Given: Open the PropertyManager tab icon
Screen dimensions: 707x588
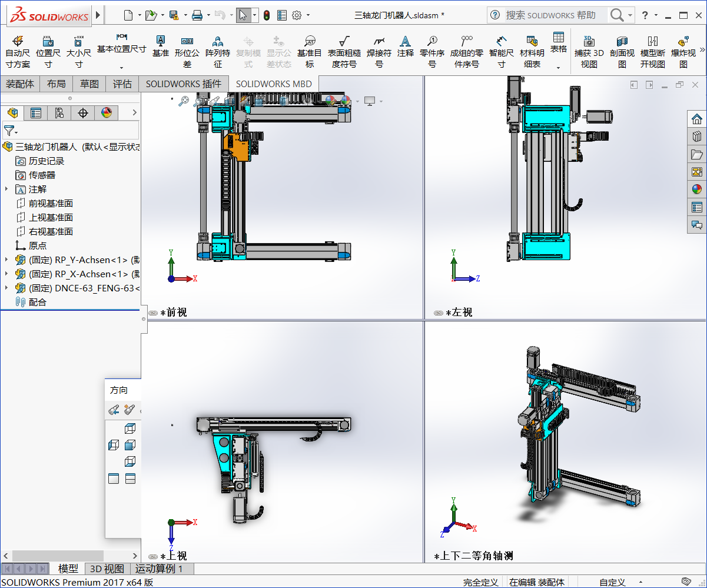Looking at the screenshot, I should pos(36,113).
